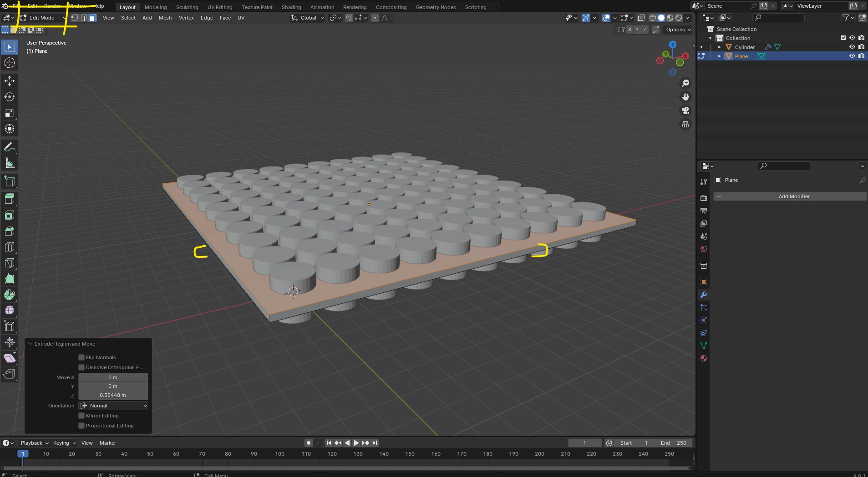
Task: Open Render properties in the Properties editor
Action: [x=704, y=197]
